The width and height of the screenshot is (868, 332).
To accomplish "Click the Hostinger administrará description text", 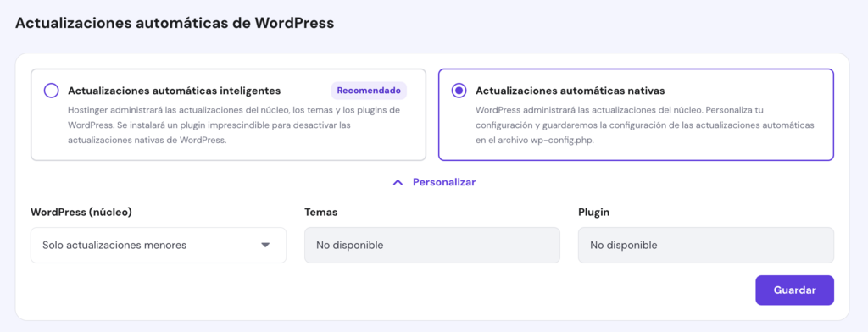I will pos(234,125).
